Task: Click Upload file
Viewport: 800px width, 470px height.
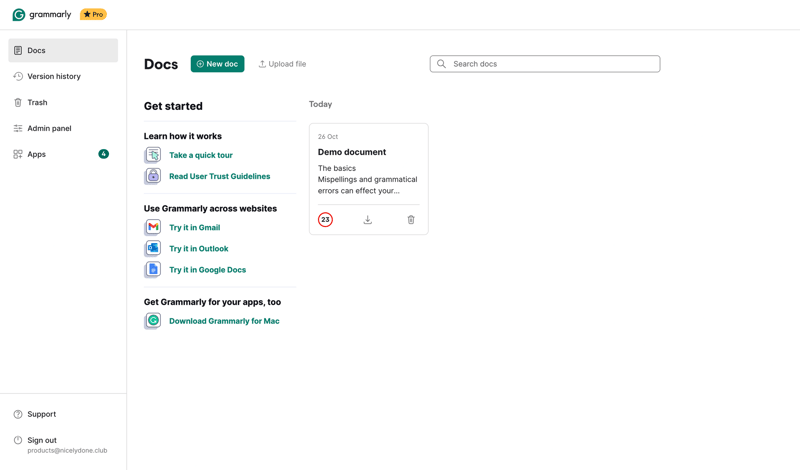Action: [x=282, y=64]
